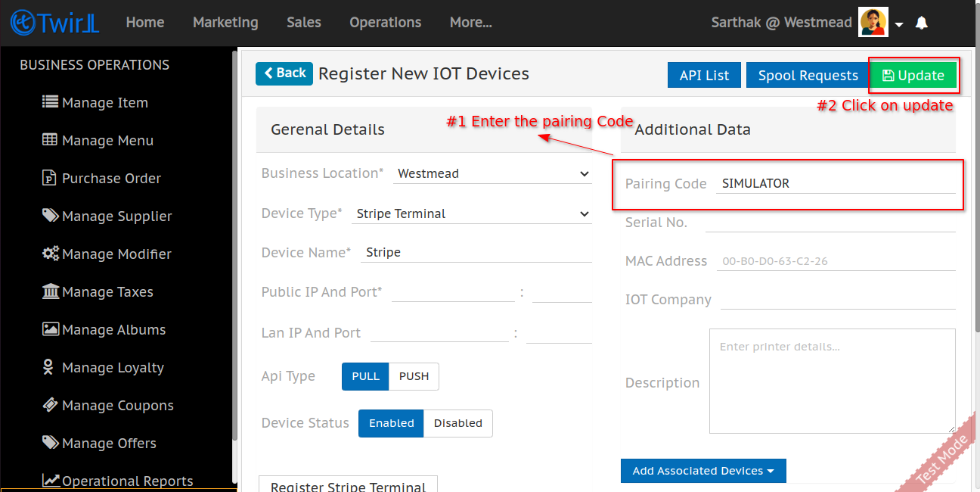Viewport: 980px width, 492px height.
Task: Click the Manage Menu table icon
Action: click(x=50, y=140)
